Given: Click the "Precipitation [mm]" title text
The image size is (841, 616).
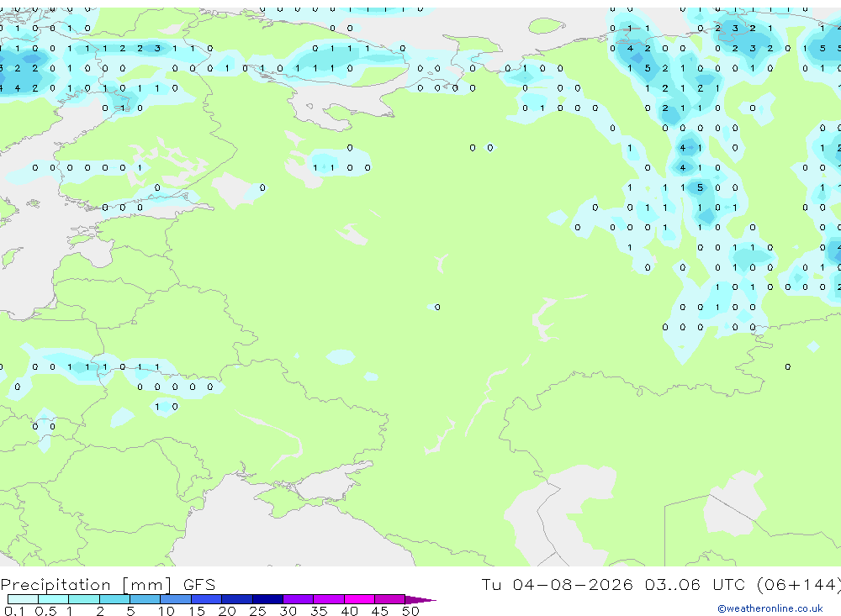Looking at the screenshot, I should pos(86,585).
